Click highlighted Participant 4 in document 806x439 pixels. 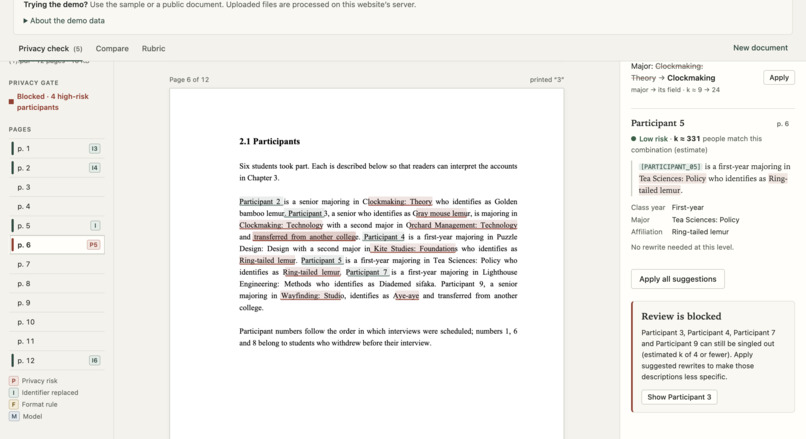coord(383,237)
